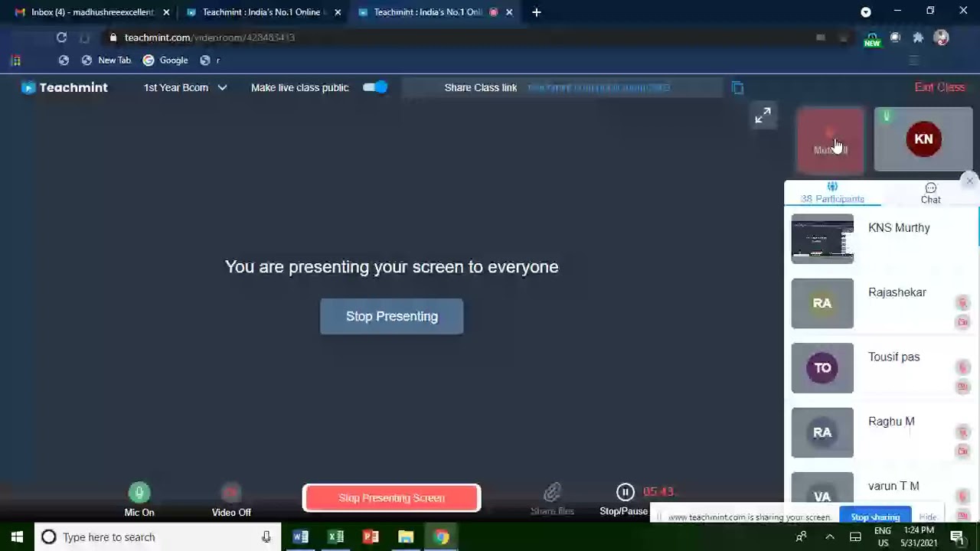Open Excel from the taskbar
Viewport: 980px width, 551px height.
coord(335,537)
